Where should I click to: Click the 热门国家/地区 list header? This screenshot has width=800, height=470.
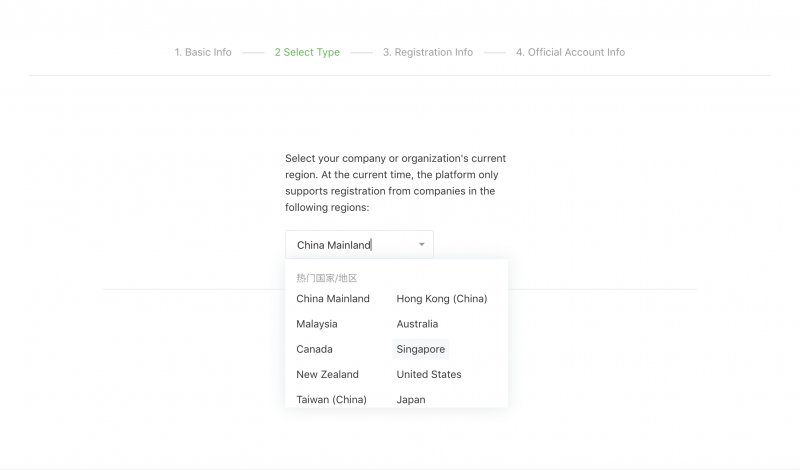(x=327, y=278)
